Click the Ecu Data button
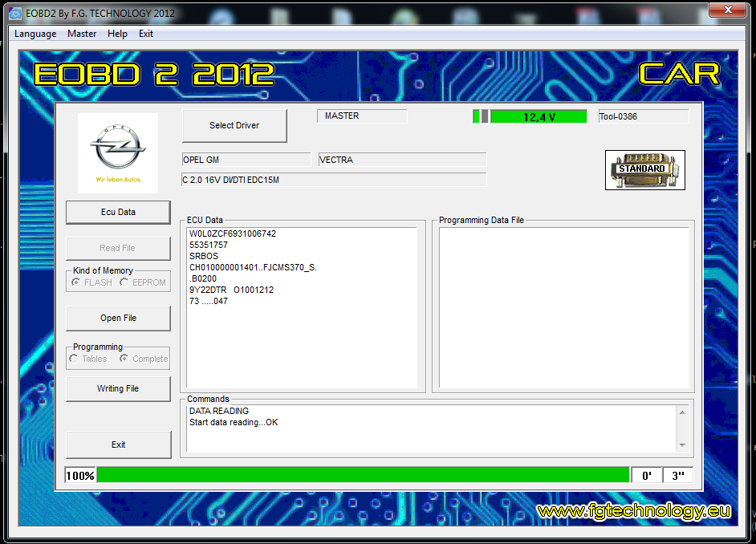 [x=118, y=212]
